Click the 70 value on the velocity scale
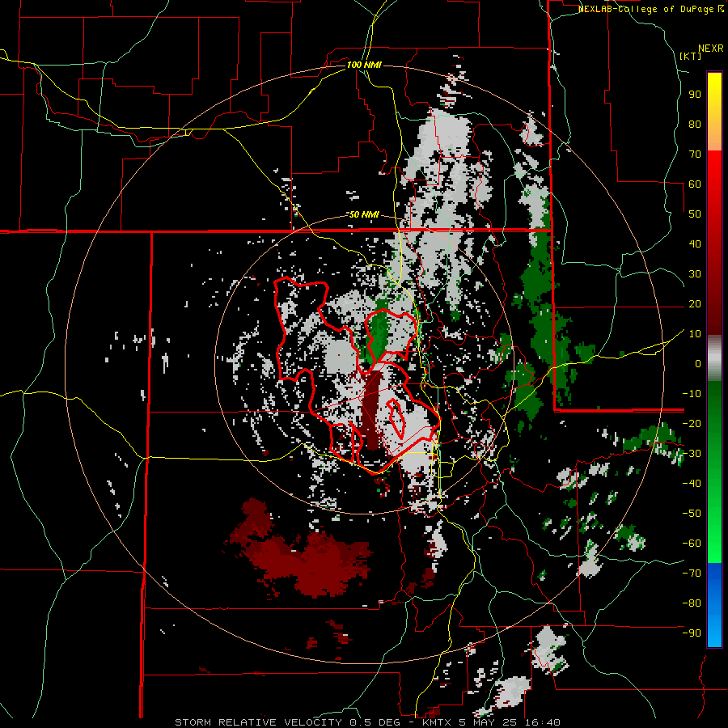This screenshot has width=728, height=728. tap(695, 154)
